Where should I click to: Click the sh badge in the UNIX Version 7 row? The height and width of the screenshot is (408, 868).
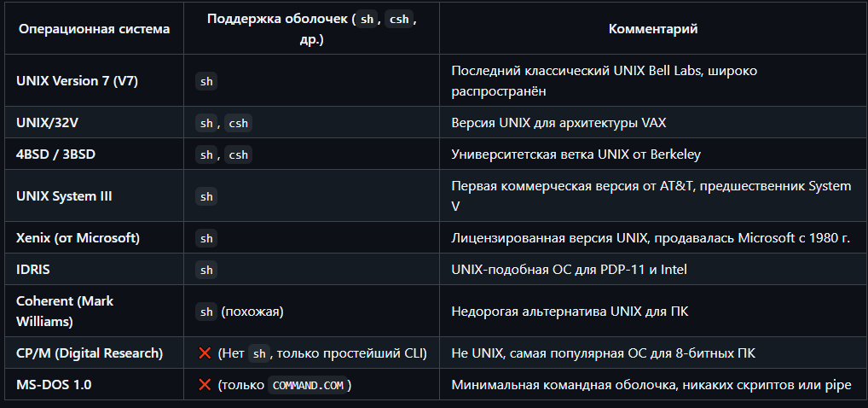pos(206,82)
